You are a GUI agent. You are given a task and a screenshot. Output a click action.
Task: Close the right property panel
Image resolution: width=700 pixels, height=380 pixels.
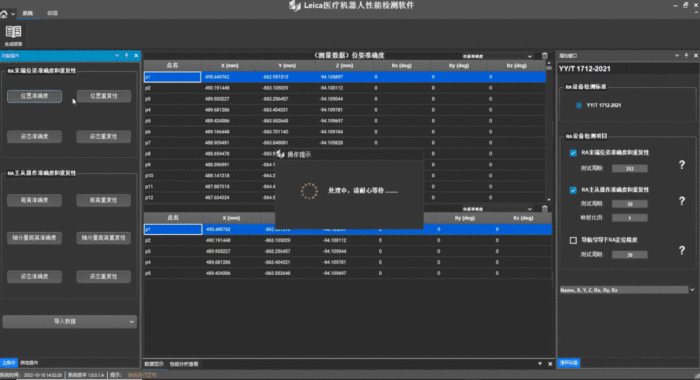pos(696,55)
